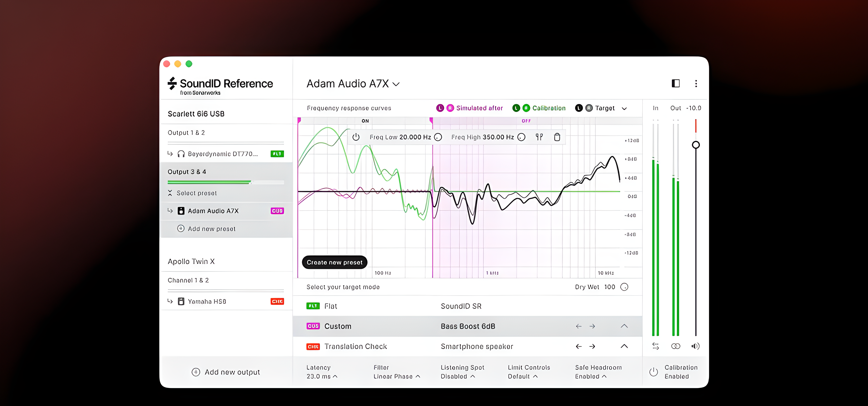Screen dimensions: 868x406
Task: Click the Freq Low 20.000 Hz value
Action: click(x=415, y=137)
